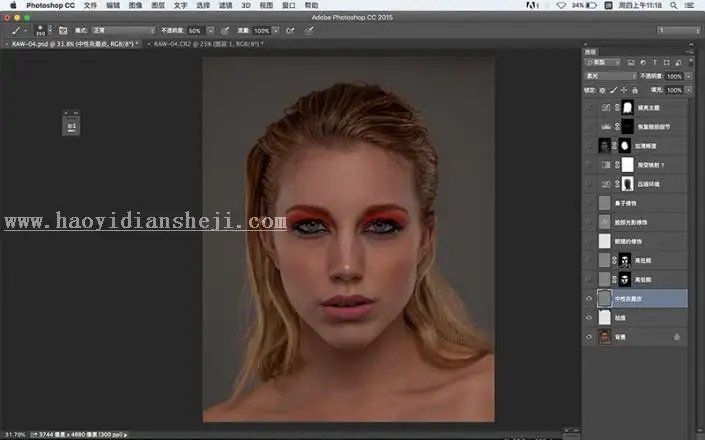The image size is (705, 440).
Task: Click lock image pixels brush icon
Action: click(613, 90)
